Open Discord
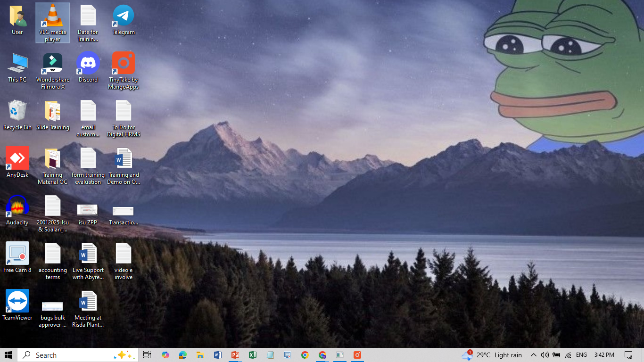This screenshot has width=644, height=362. [x=88, y=64]
